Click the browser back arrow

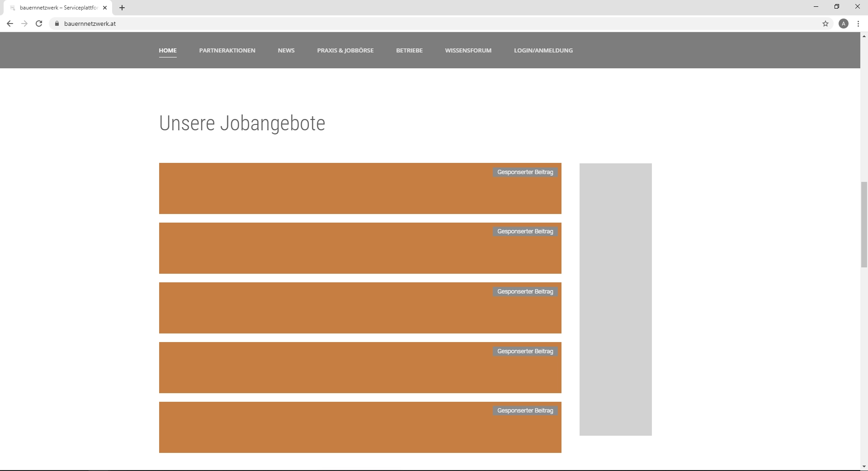click(10, 24)
